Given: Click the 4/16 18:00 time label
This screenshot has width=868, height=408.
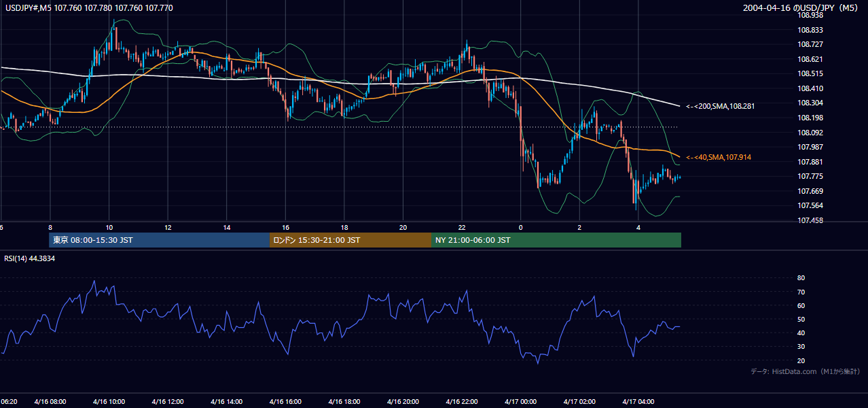Looking at the screenshot, I should coord(344,401).
